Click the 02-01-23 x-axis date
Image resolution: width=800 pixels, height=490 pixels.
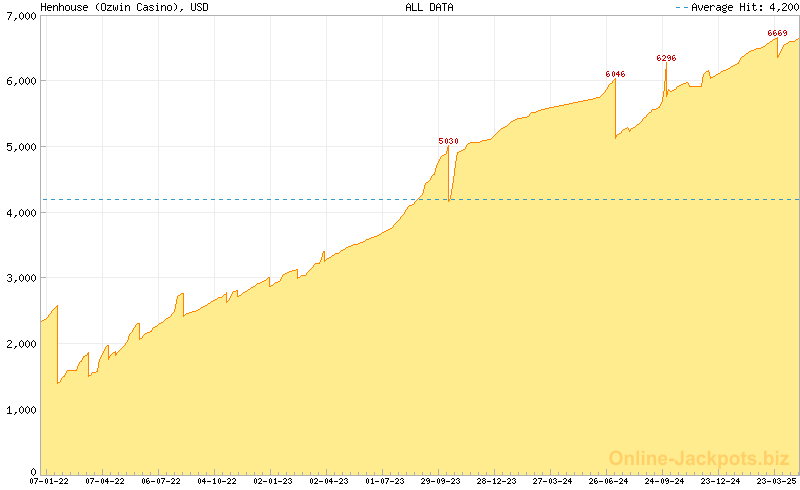[x=273, y=481]
